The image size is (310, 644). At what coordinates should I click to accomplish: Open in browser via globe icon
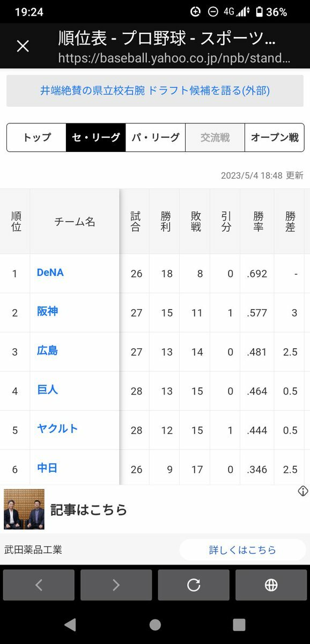[x=271, y=585]
